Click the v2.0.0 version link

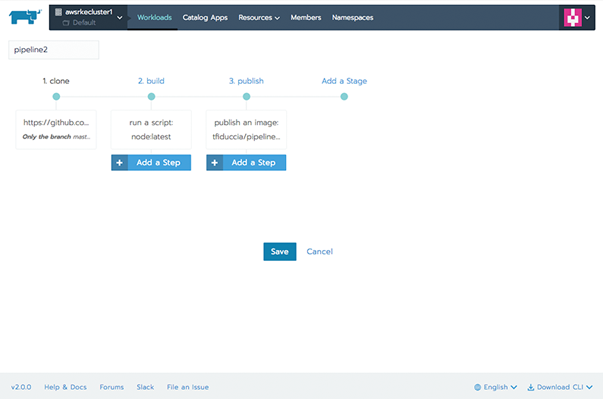[21, 387]
